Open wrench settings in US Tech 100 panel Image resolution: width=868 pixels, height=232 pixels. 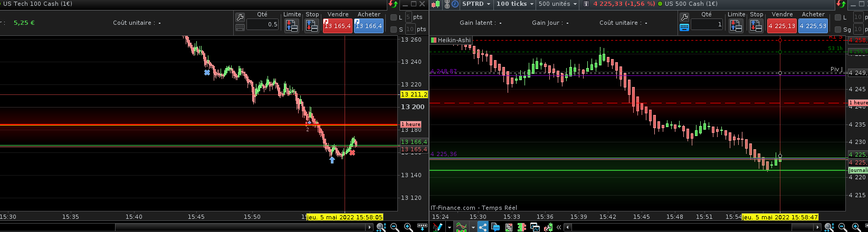(240, 17)
